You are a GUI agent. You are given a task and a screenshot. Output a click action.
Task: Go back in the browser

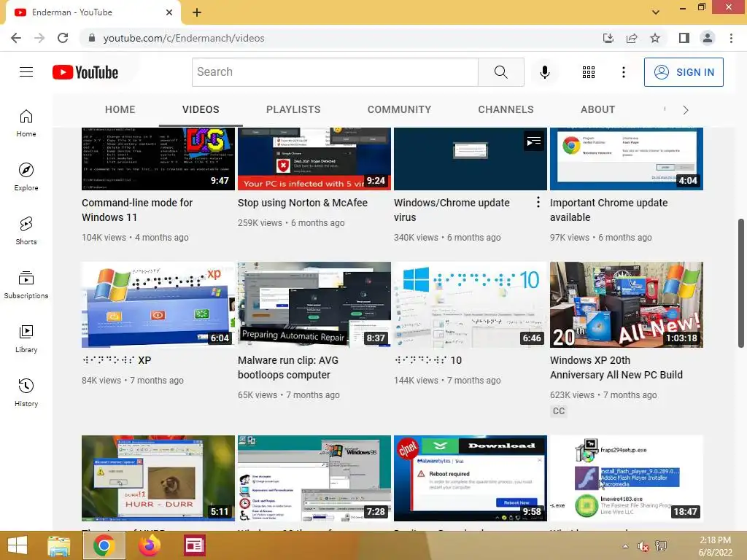pyautogui.click(x=16, y=38)
